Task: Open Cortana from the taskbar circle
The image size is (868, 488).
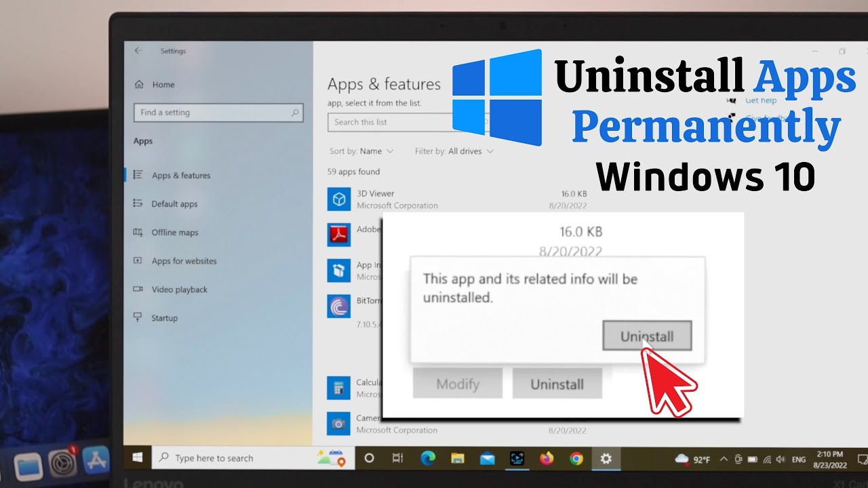Action: (370, 458)
